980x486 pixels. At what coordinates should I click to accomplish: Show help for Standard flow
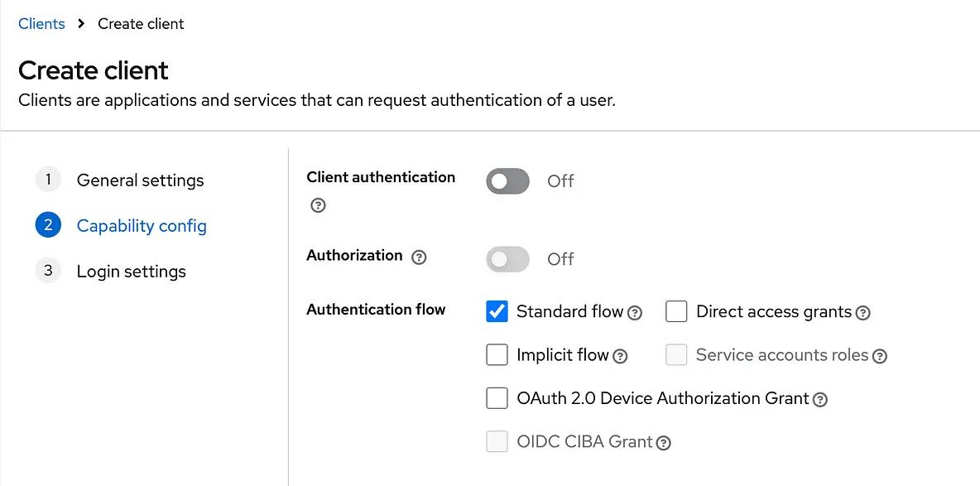coord(635,313)
